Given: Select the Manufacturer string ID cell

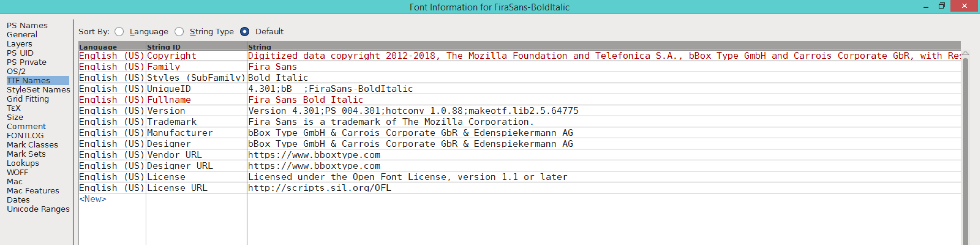Looking at the screenshot, I should point(197,133).
